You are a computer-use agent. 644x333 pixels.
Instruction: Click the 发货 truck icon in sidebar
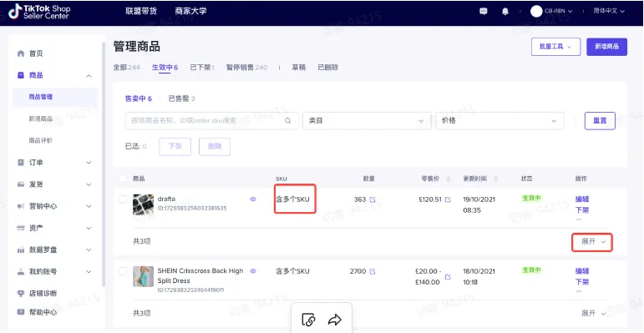point(21,184)
